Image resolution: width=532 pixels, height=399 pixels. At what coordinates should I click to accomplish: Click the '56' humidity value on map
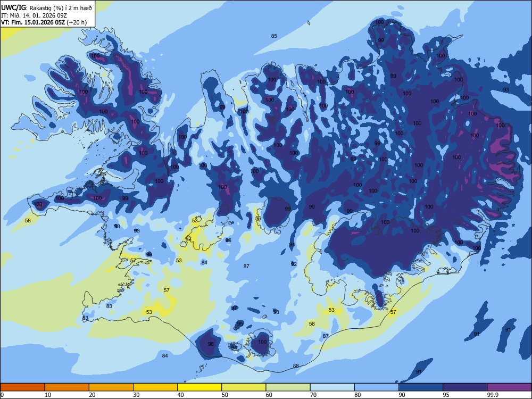click(258, 218)
